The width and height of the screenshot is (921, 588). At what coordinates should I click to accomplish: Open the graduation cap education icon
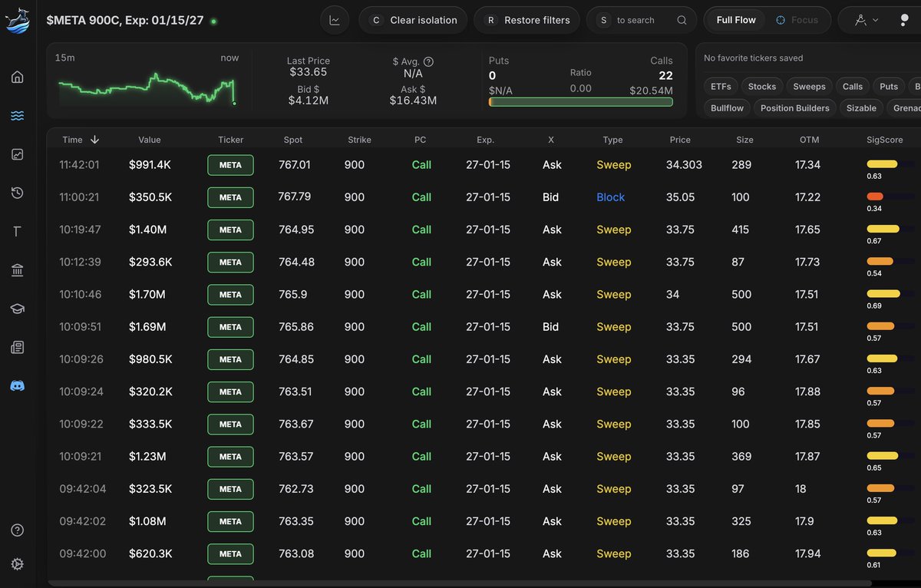pos(18,309)
